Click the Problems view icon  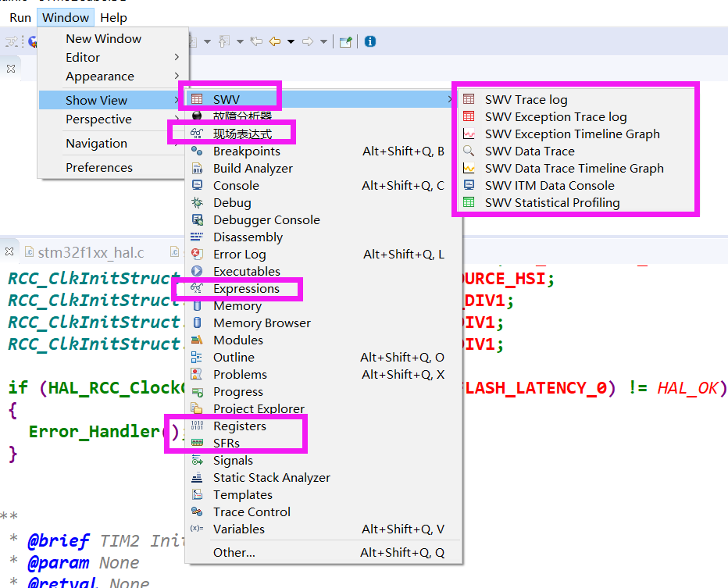tap(197, 374)
